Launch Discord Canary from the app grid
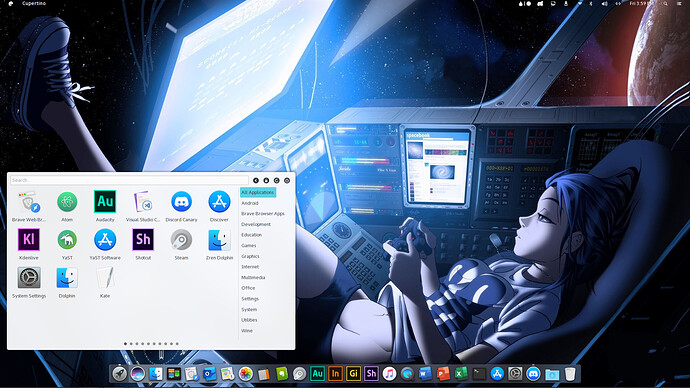 (x=181, y=206)
